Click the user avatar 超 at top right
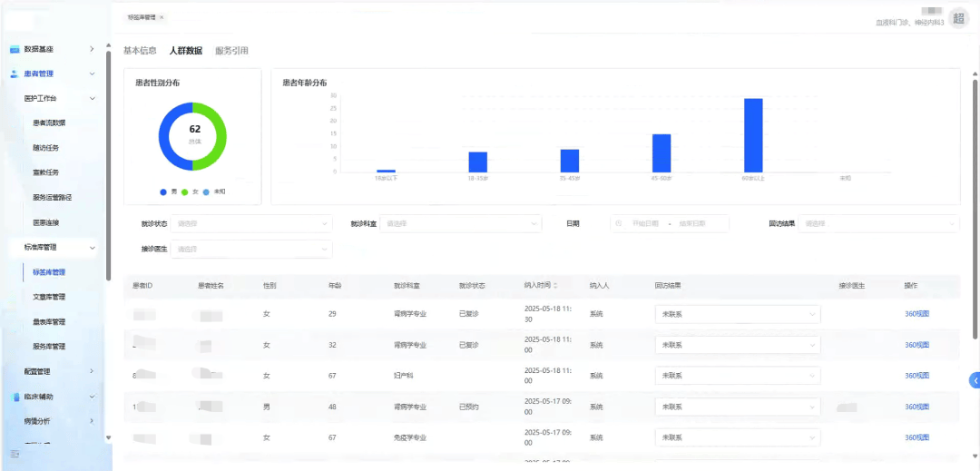This screenshot has width=980, height=471. pyautogui.click(x=959, y=18)
